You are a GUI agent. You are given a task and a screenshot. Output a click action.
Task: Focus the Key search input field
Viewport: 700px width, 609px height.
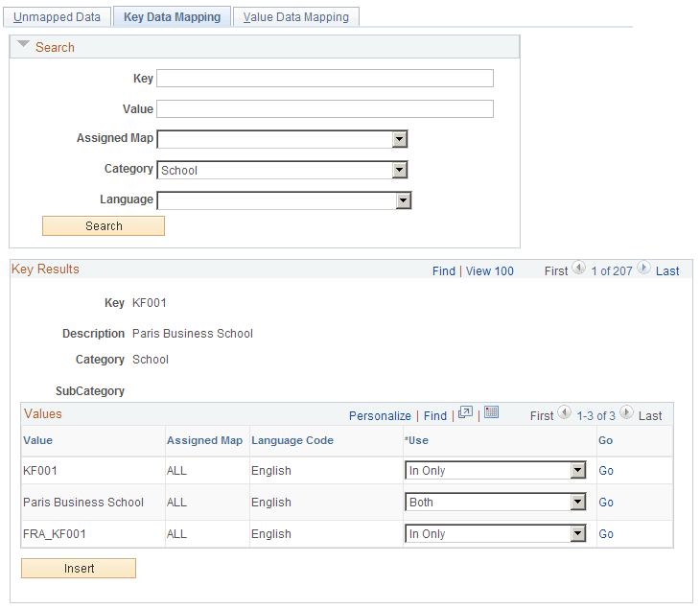pos(325,78)
